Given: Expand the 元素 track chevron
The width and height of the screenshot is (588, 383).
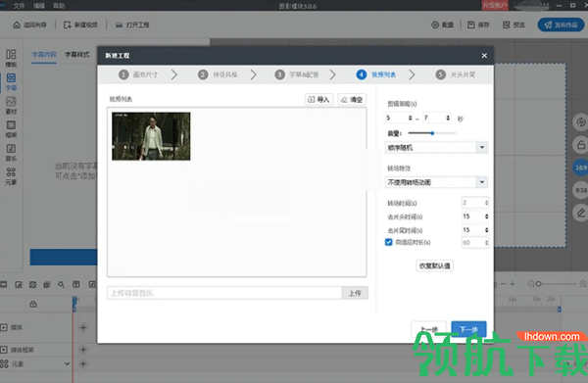Looking at the screenshot, I should tap(67, 363).
